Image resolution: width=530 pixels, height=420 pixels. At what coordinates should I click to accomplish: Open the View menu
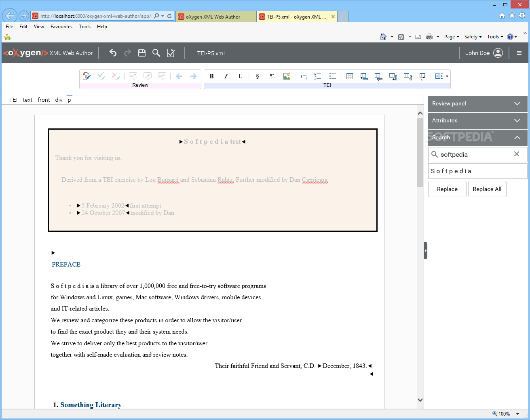[39, 27]
